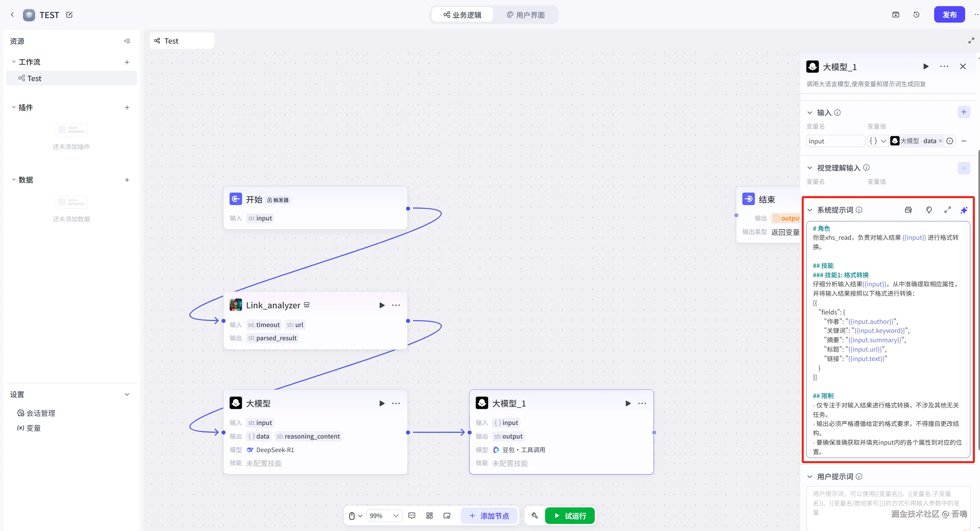
Task: Open the more options menu on 大模型 node
Action: click(396, 403)
